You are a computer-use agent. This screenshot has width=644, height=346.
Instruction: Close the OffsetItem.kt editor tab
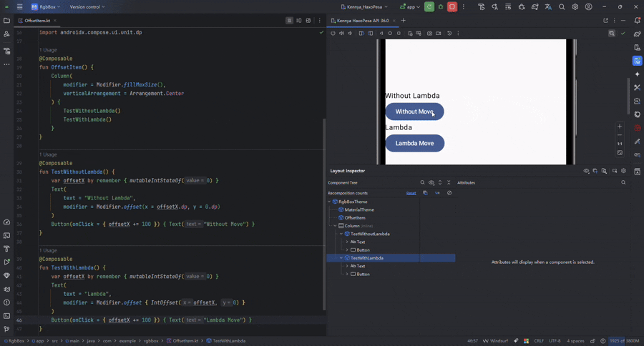click(55, 21)
